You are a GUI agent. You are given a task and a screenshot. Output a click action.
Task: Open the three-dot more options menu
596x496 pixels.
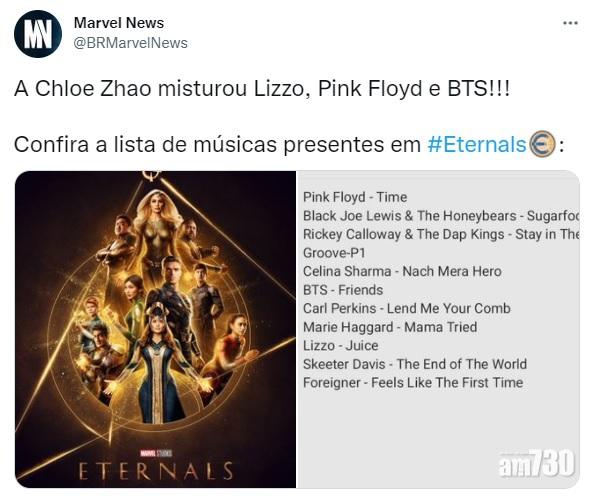point(570,23)
